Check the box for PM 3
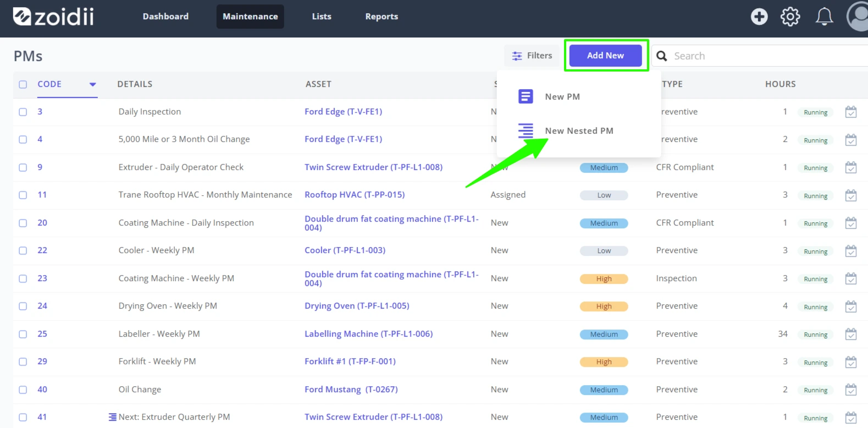The width and height of the screenshot is (868, 428). [x=23, y=112]
